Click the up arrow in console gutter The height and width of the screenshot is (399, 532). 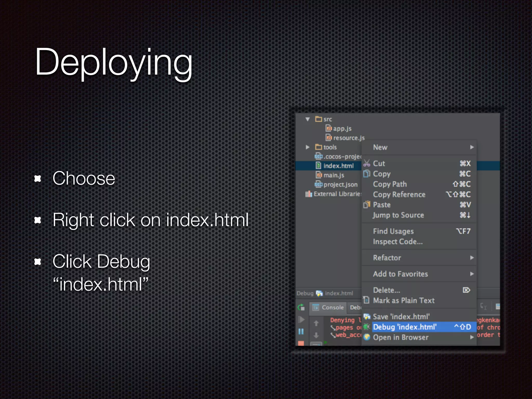pyautogui.click(x=316, y=323)
